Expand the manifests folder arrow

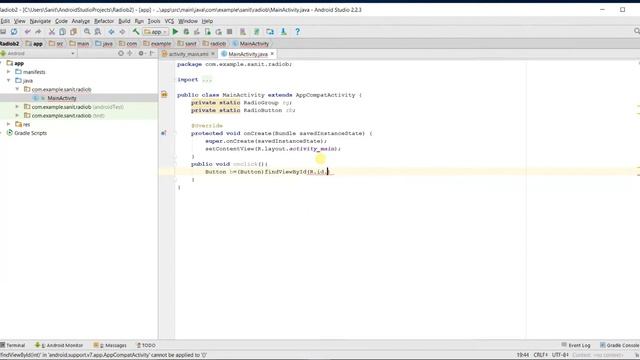pos(9,71)
